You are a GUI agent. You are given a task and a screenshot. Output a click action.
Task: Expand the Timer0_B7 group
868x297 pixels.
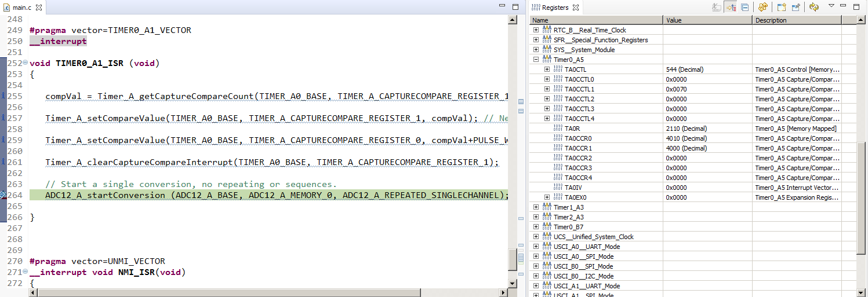pyautogui.click(x=536, y=227)
